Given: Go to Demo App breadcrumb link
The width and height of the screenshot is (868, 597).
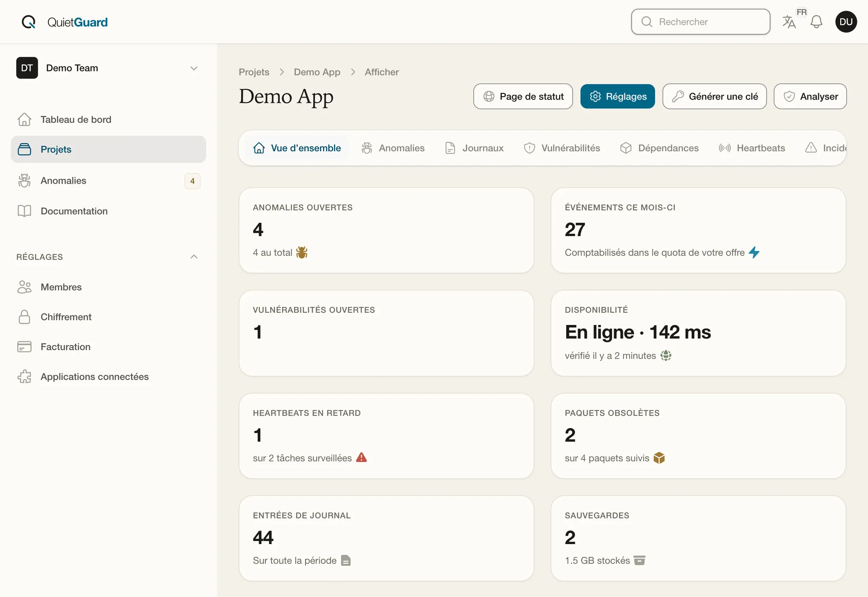Looking at the screenshot, I should tap(317, 72).
